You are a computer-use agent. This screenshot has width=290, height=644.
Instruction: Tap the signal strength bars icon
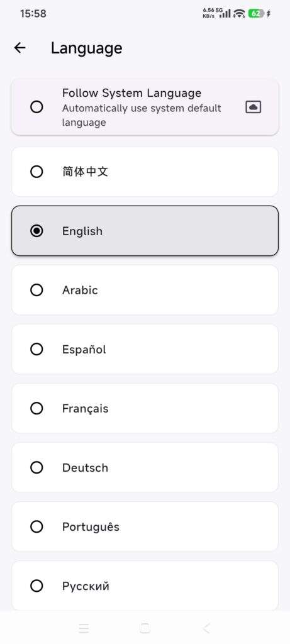(x=225, y=14)
